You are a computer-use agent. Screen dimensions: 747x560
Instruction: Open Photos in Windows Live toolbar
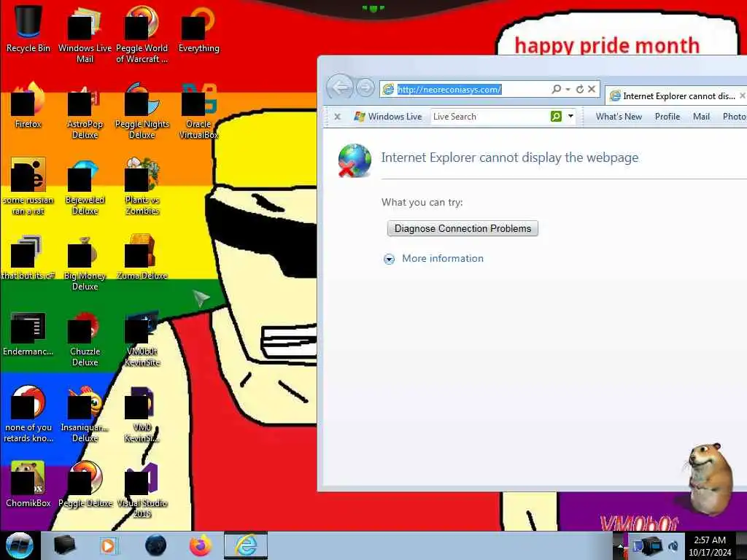click(x=734, y=117)
